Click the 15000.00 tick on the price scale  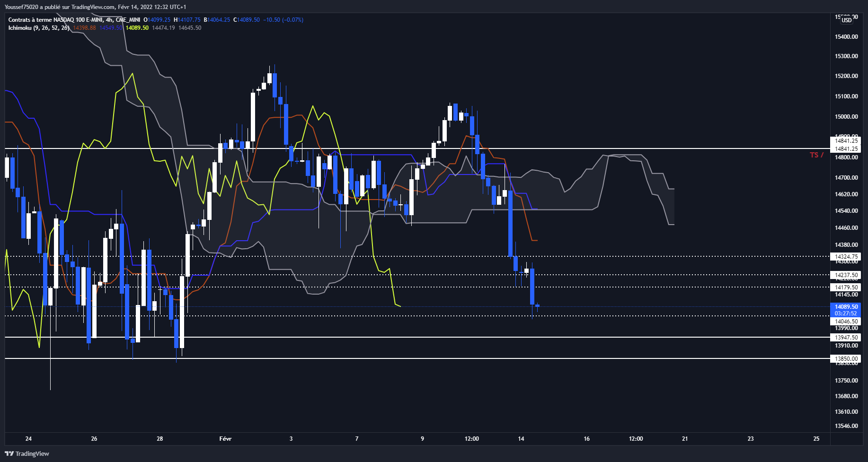point(846,117)
